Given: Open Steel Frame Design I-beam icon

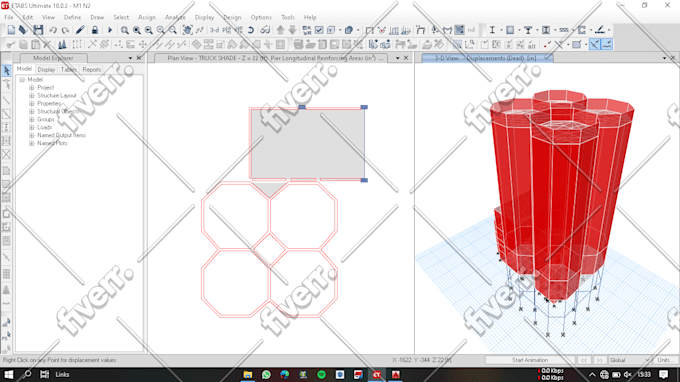Looking at the screenshot, I should tap(492, 30).
